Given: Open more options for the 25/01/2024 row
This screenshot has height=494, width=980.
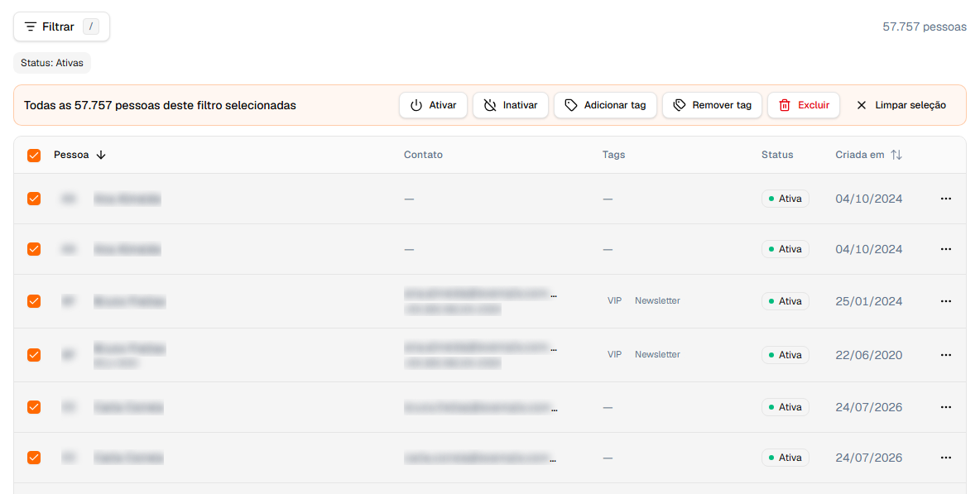Looking at the screenshot, I should (945, 301).
